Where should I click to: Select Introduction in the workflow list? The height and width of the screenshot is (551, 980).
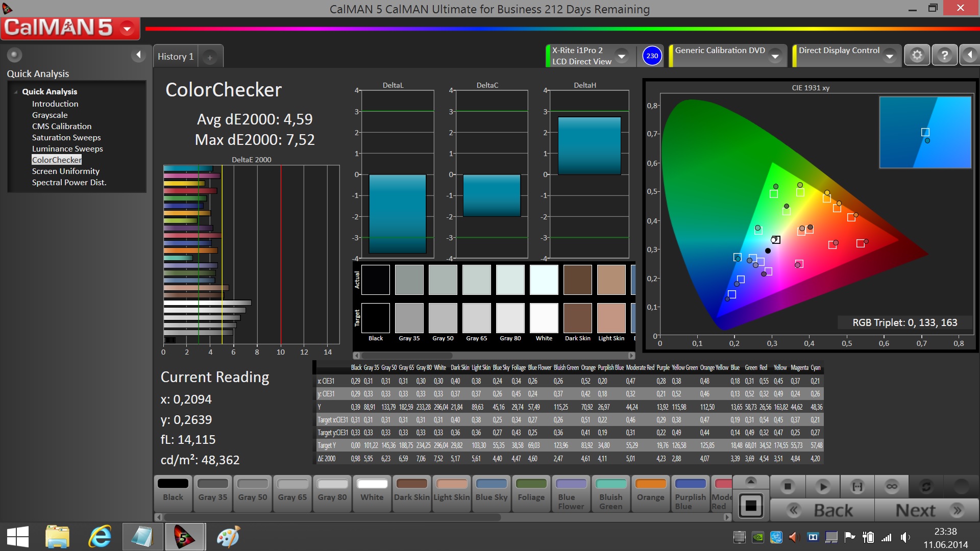pos(55,104)
